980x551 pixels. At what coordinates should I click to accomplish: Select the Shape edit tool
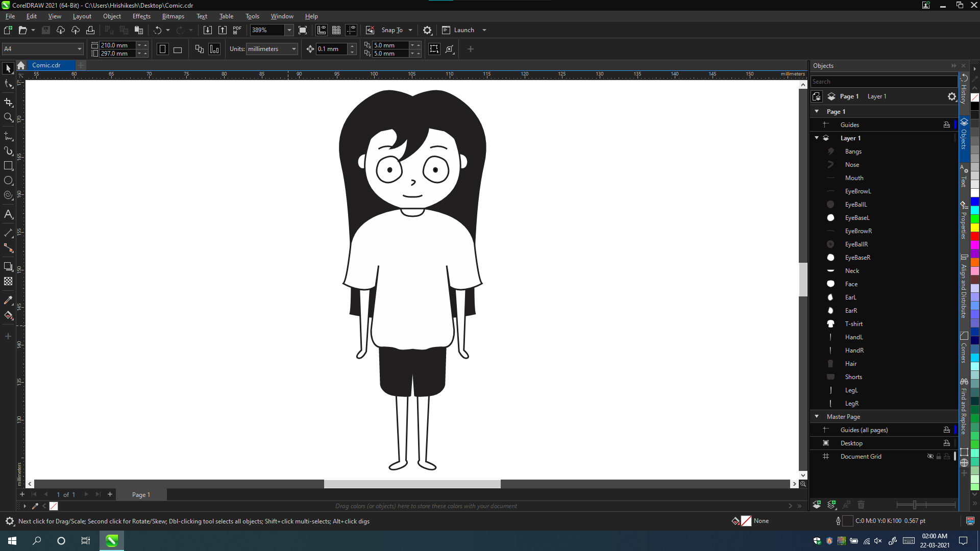click(8, 85)
